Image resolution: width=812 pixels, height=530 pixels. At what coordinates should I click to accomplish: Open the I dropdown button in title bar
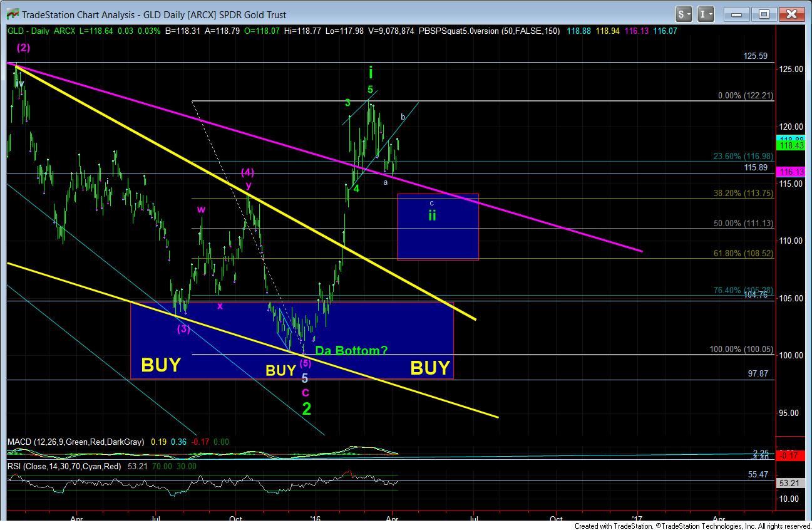click(x=706, y=14)
